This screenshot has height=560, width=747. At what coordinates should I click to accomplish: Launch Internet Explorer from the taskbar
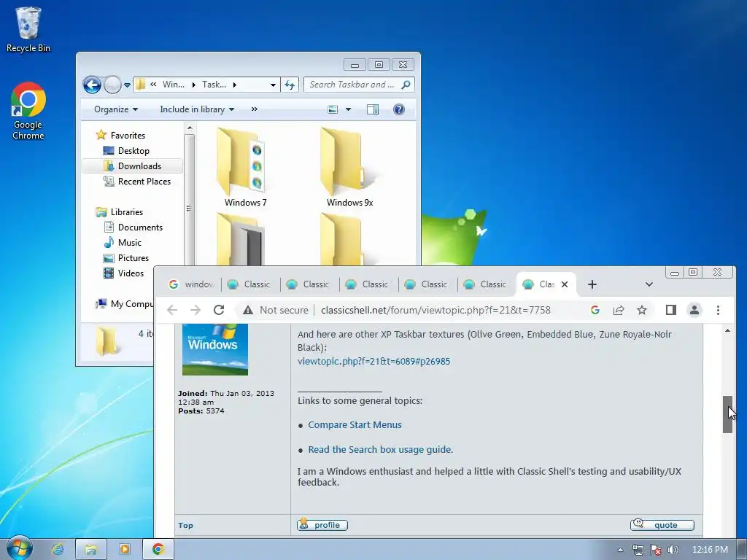(x=58, y=550)
